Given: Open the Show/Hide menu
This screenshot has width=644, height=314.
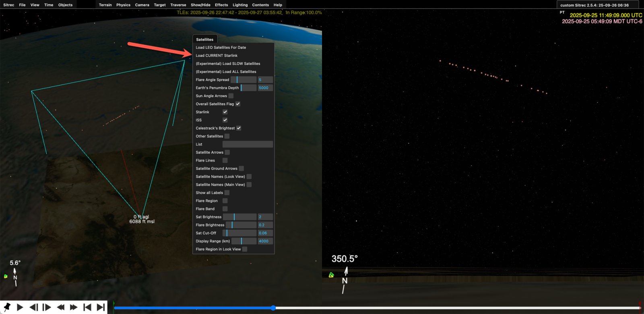Looking at the screenshot, I should click(x=200, y=5).
